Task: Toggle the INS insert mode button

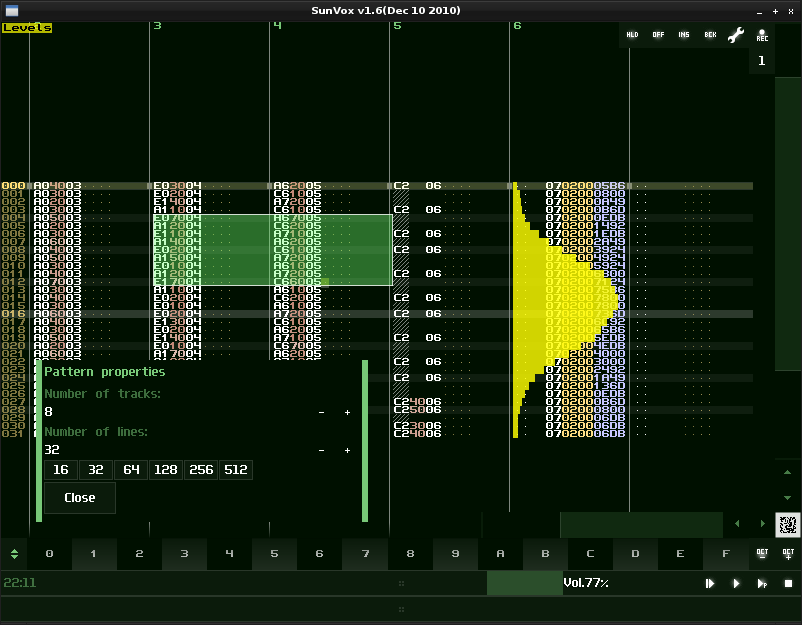Action: 684,35
